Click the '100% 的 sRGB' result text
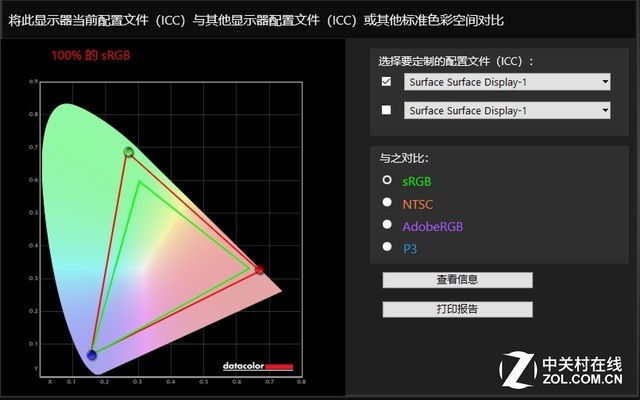 pyautogui.click(x=91, y=56)
